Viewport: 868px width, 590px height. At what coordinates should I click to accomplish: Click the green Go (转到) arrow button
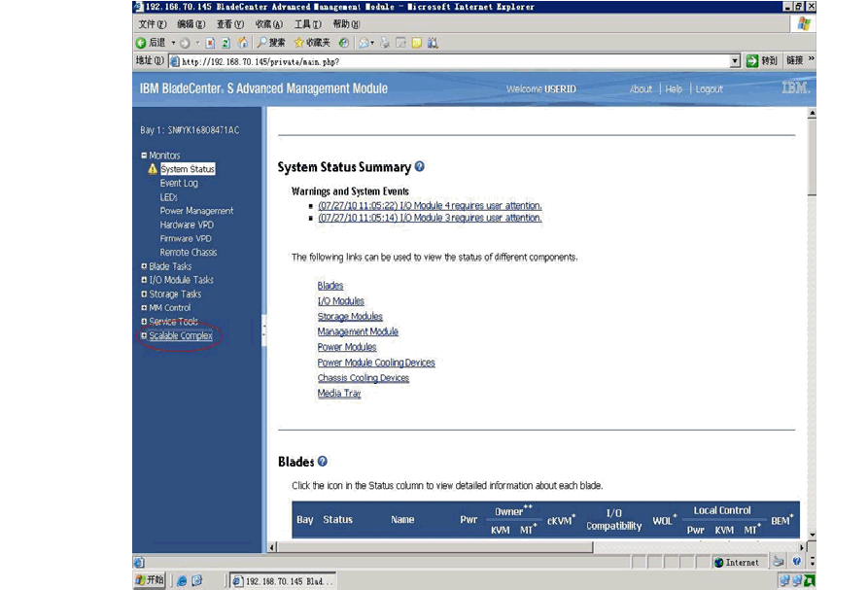pos(762,61)
